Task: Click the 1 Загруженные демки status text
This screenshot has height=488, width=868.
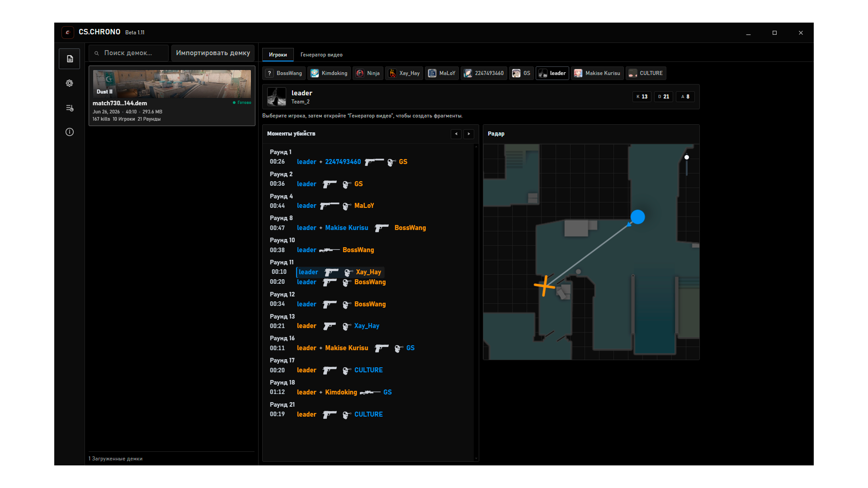Action: [116, 459]
